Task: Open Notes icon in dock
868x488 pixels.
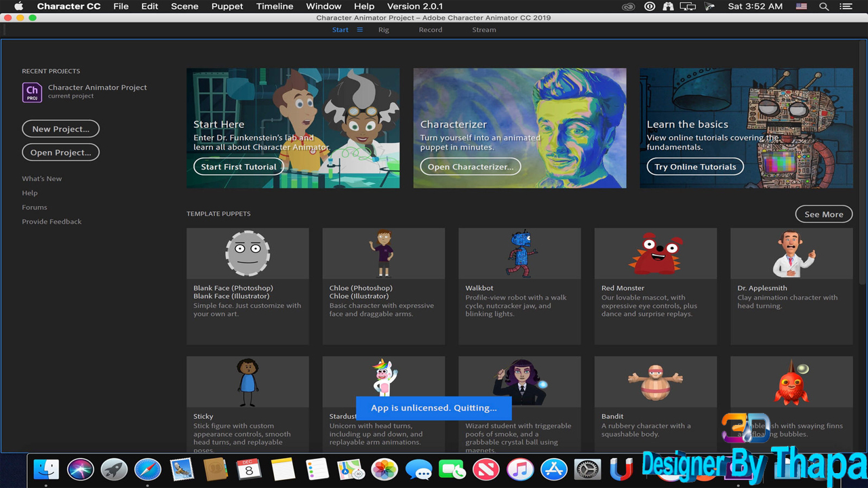Action: (x=283, y=469)
